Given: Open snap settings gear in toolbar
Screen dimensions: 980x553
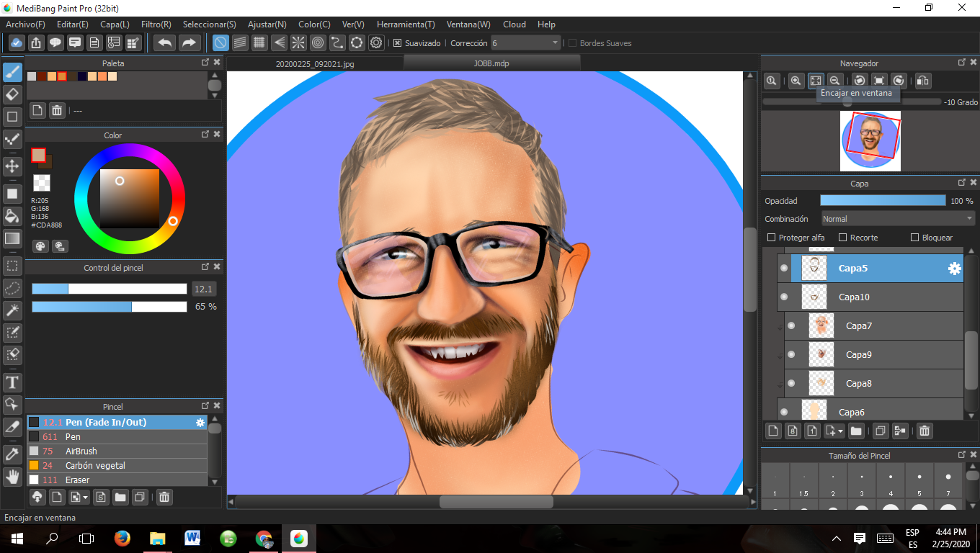Looking at the screenshot, I should 376,42.
